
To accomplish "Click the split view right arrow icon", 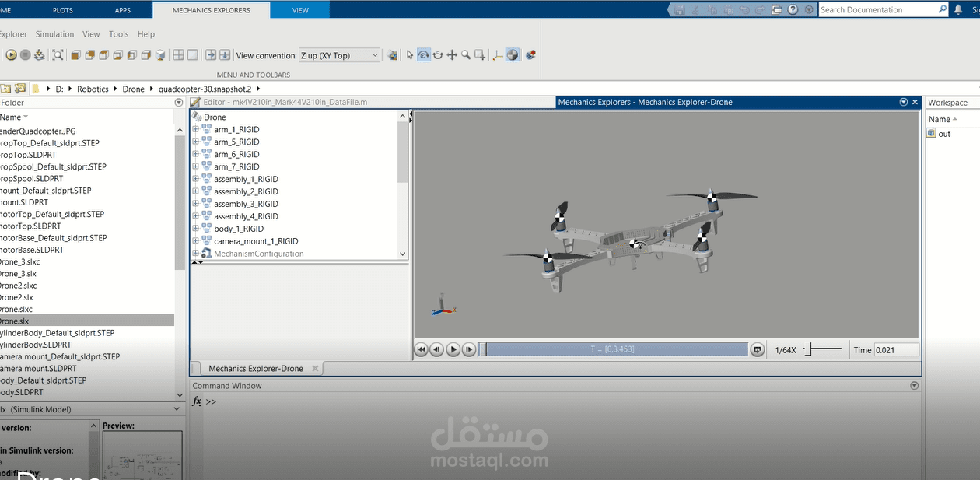I will [211, 55].
